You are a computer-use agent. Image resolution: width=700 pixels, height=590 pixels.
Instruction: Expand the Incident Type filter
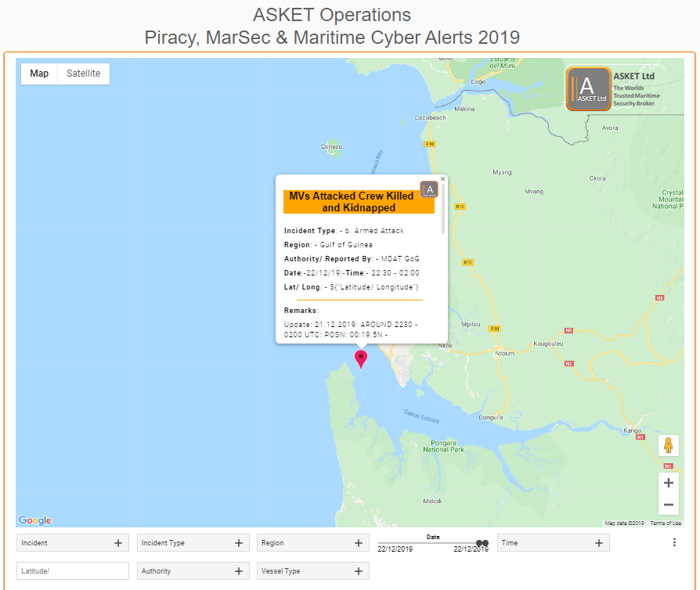tap(193, 543)
